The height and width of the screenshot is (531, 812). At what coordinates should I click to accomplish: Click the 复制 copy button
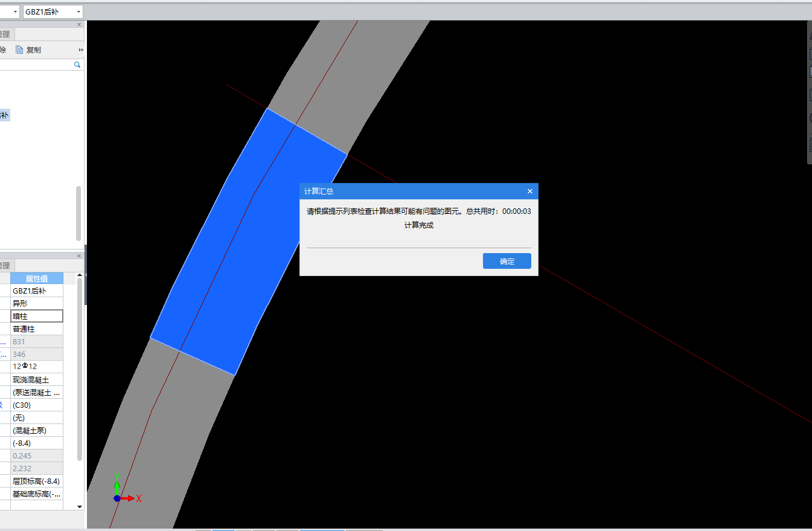28,50
